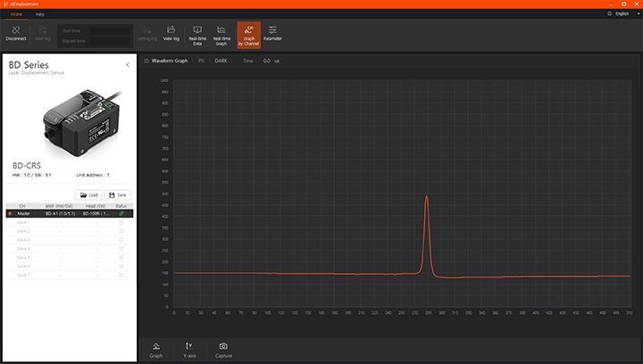Click the Save button
Viewport: 643px width, 364px height.
(x=118, y=194)
